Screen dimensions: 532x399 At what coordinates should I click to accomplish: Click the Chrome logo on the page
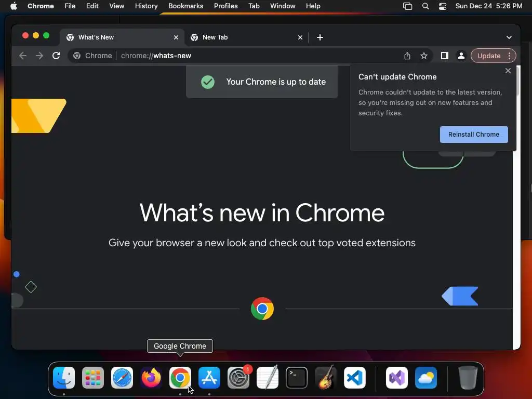pos(262,309)
